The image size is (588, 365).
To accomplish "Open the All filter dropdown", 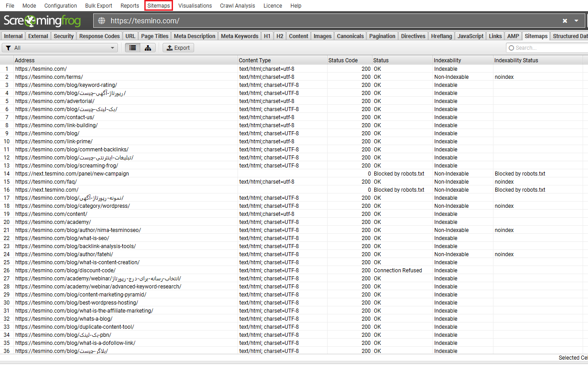I will 60,48.
